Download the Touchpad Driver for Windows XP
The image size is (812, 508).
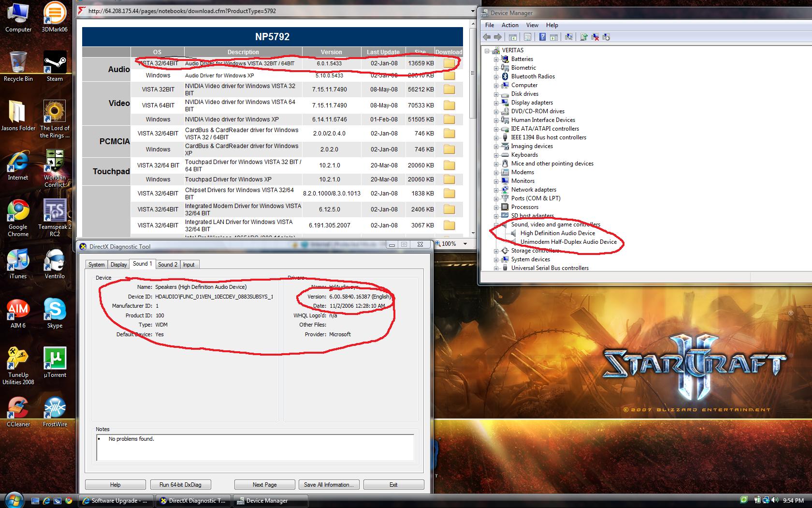(x=449, y=179)
